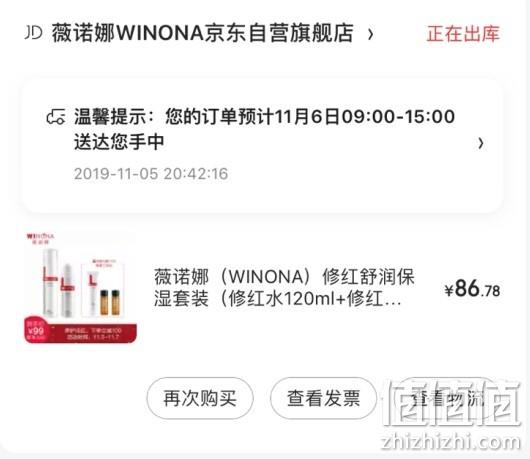Click the delivery truck icon
This screenshot has height=459, width=530.
pos(56,117)
